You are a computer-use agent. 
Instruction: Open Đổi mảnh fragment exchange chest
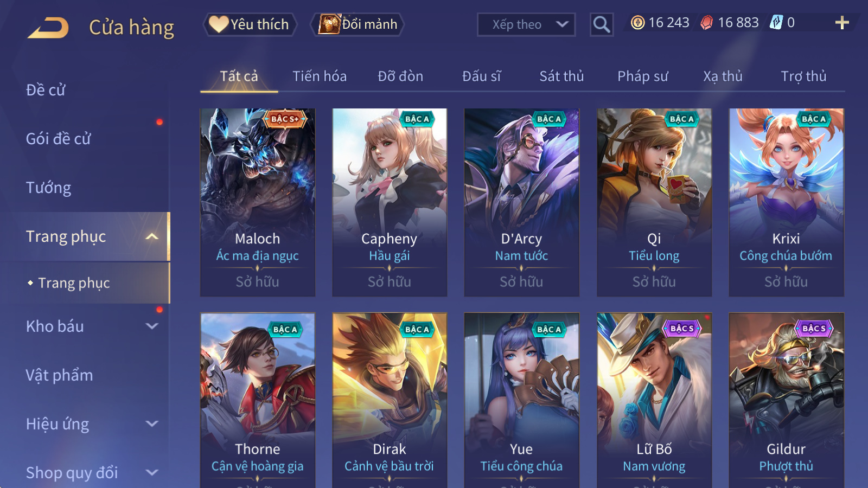coord(358,24)
